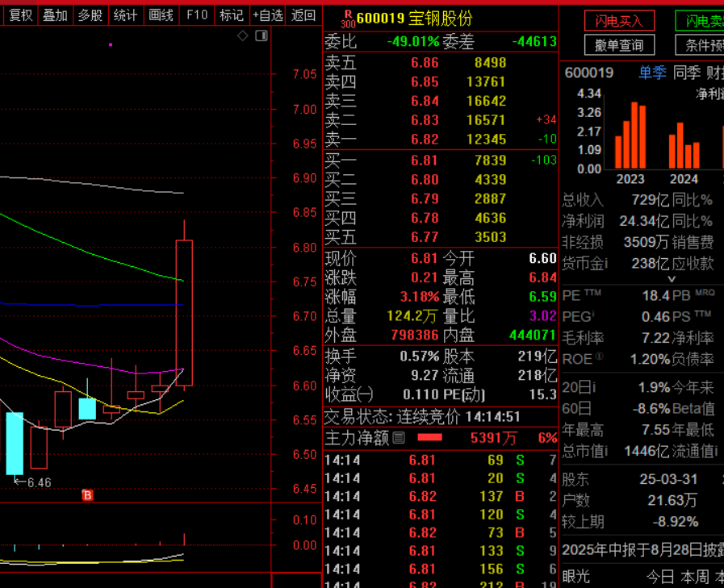Click the 涨幅 value 3.18%
The height and width of the screenshot is (588, 724).
tap(420, 296)
